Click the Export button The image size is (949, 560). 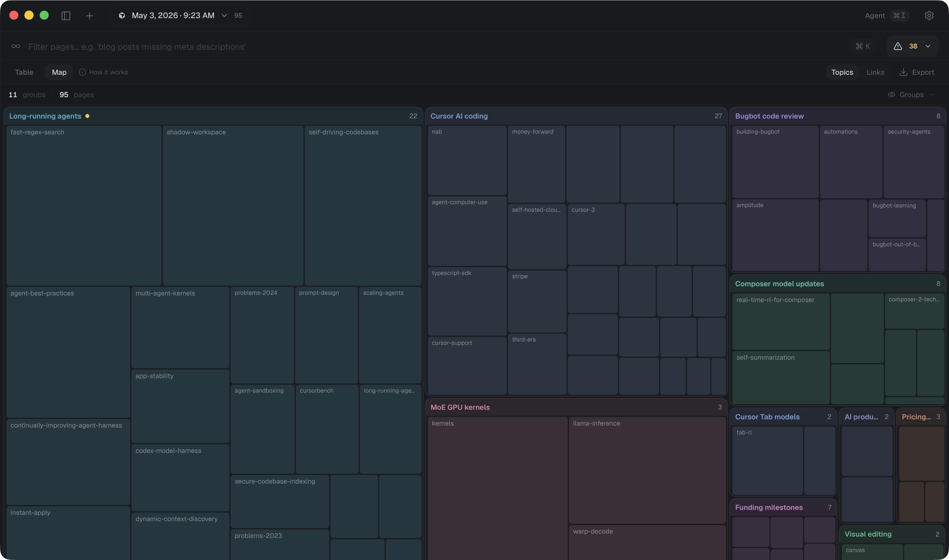click(x=917, y=72)
